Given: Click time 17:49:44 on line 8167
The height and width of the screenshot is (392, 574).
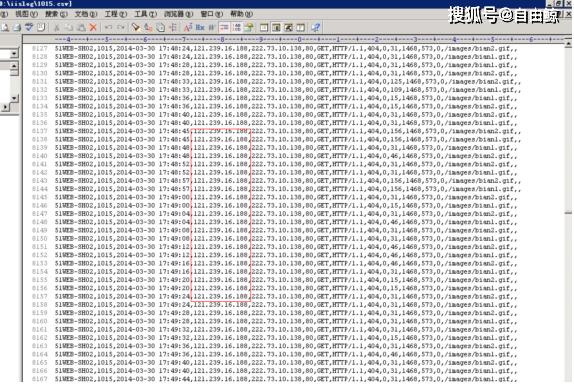Looking at the screenshot, I should point(174,379).
